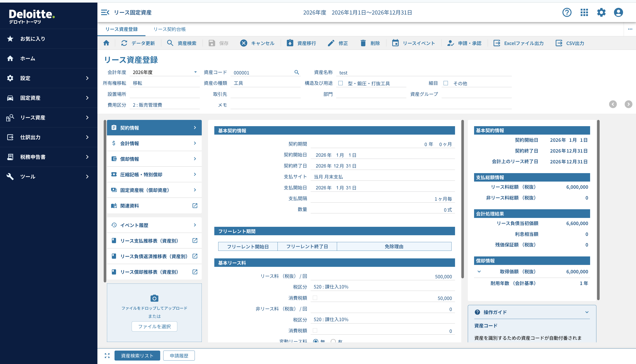Open the 償却情報 section in left menu
The width and height of the screenshot is (636, 364).
click(154, 159)
